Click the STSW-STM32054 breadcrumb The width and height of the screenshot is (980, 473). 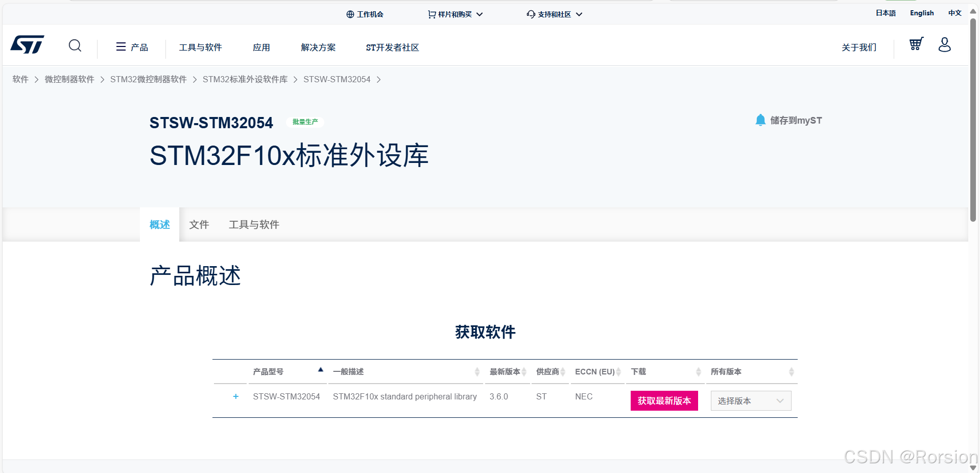337,79
